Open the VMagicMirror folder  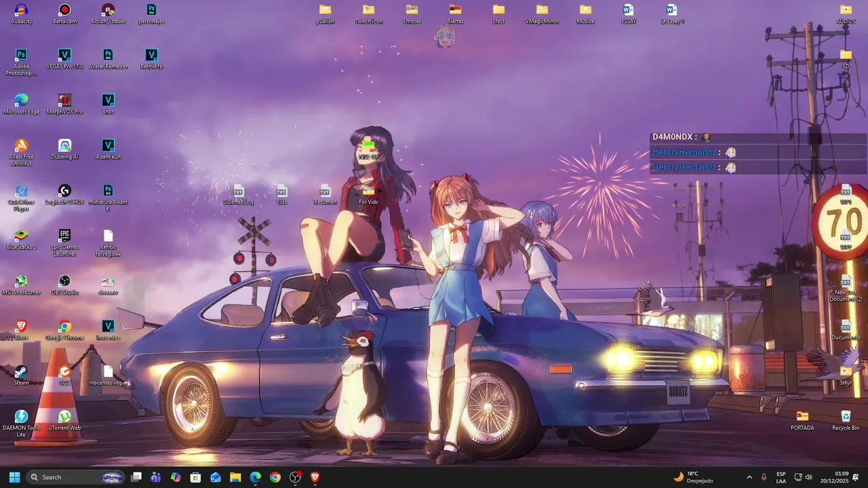click(542, 14)
